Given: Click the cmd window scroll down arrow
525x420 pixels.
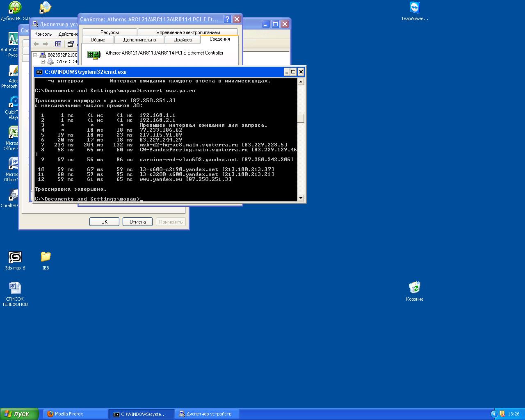Looking at the screenshot, I should (x=301, y=198).
